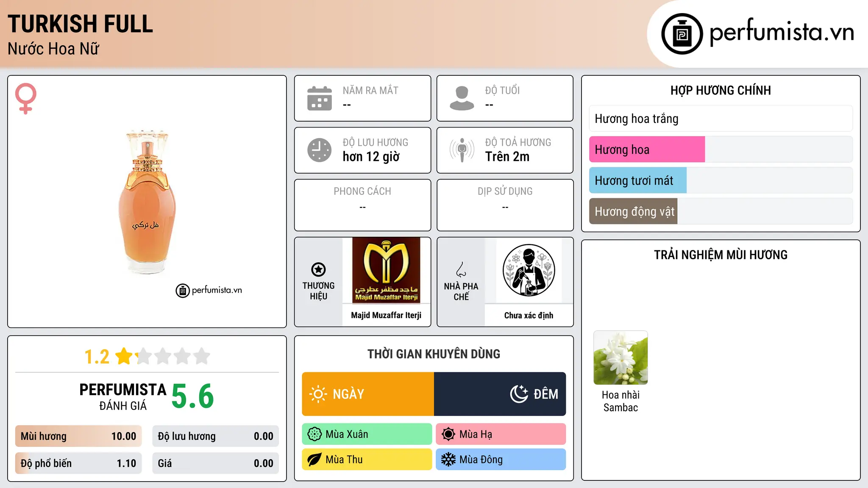Click the nose icon above Nhà Pha Chế
Viewport: 868px width, 488px height.
tap(461, 269)
